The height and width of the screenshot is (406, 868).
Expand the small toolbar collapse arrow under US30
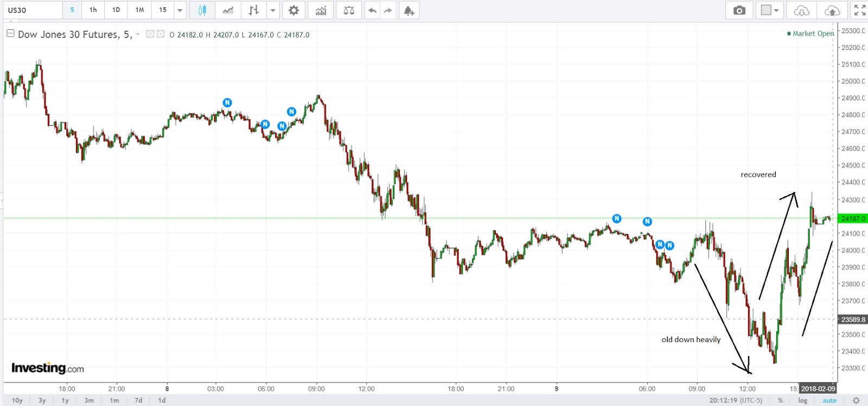[10, 21]
